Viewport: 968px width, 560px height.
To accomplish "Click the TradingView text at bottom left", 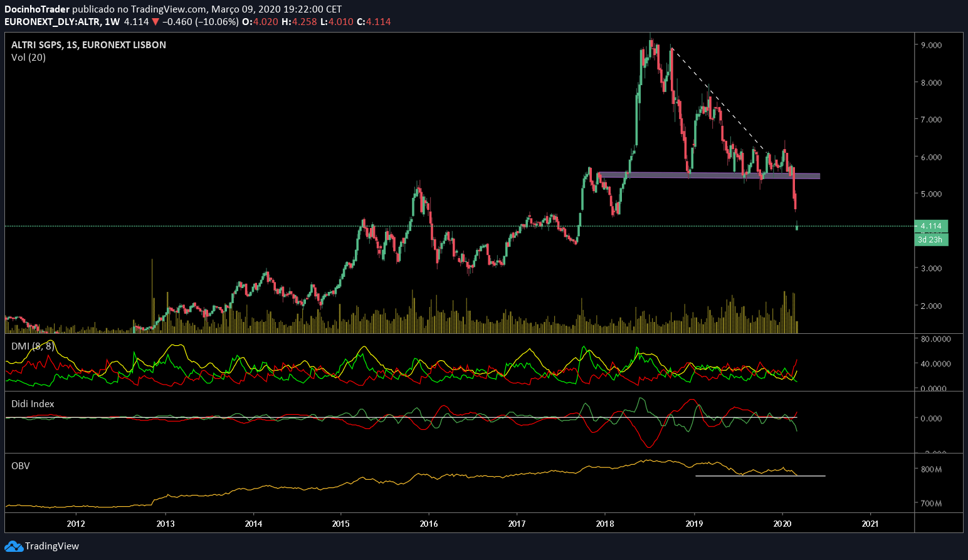I will click(52, 546).
